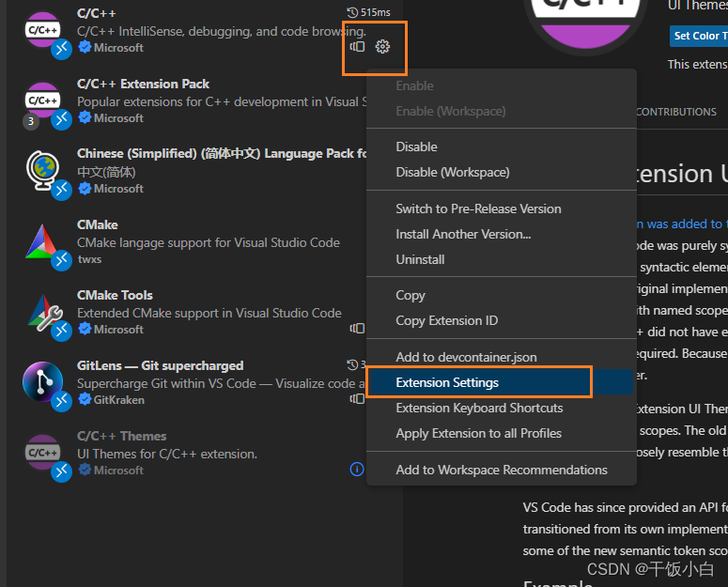Image resolution: width=728 pixels, height=587 pixels.
Task: Click the activation time clock icon on GitLens row
Action: [352, 364]
